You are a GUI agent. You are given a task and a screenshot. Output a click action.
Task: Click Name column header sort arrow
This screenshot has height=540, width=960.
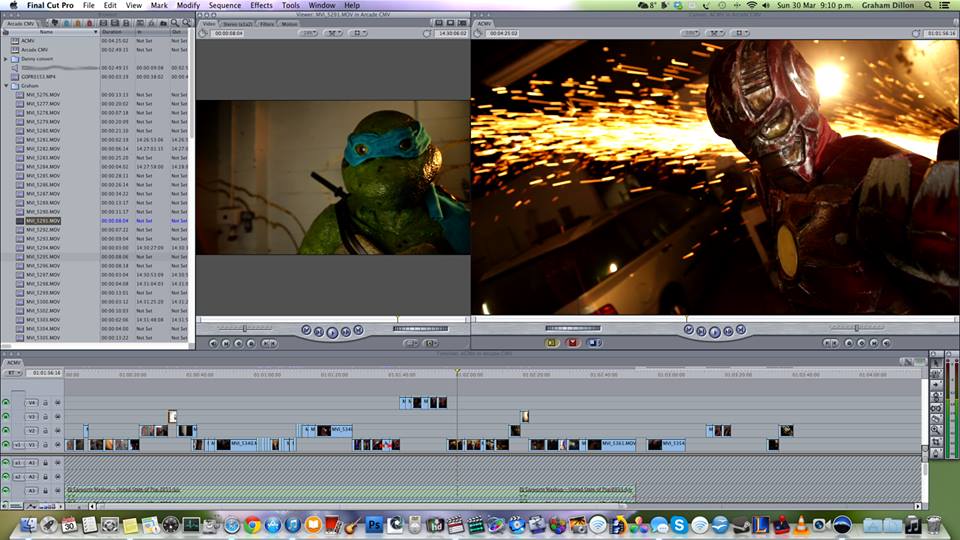point(96,32)
